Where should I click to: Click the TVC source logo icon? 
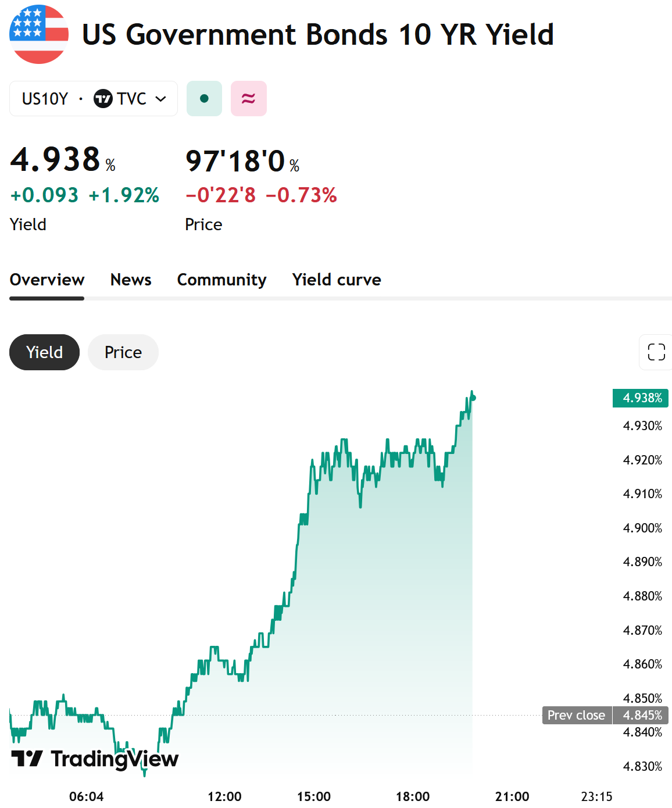(x=103, y=99)
